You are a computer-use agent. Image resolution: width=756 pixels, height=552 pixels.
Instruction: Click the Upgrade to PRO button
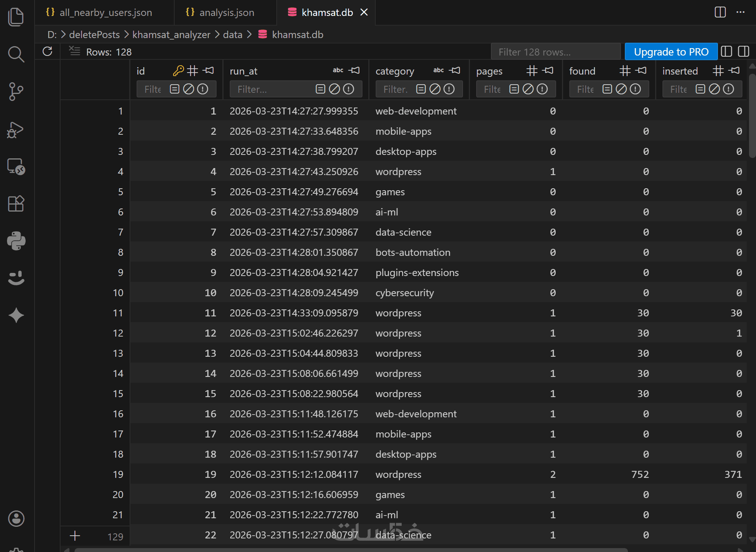coord(671,52)
